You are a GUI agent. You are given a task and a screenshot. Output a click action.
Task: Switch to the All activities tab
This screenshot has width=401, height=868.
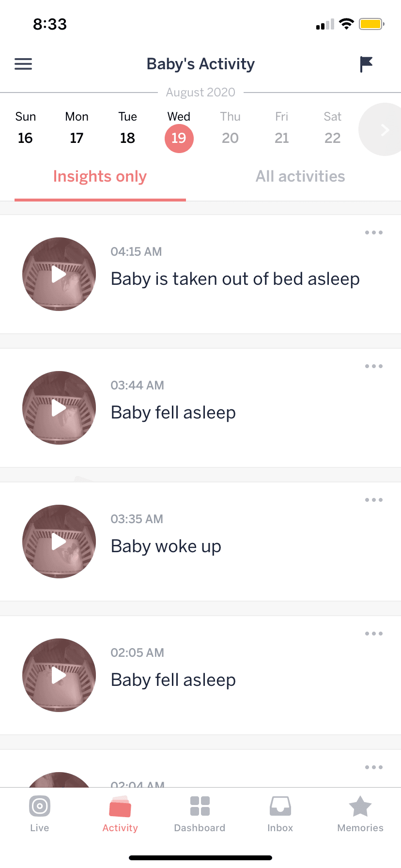click(300, 176)
